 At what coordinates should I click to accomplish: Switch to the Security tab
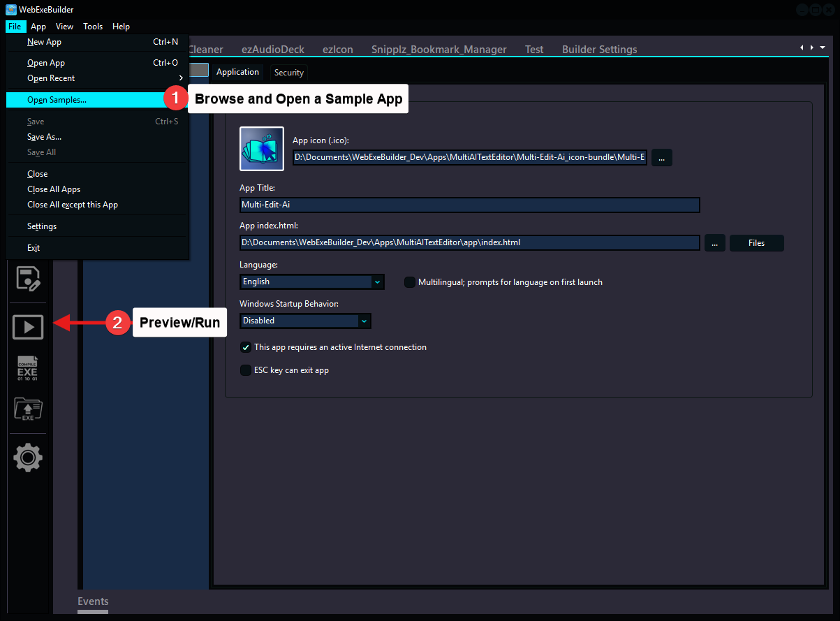(288, 72)
